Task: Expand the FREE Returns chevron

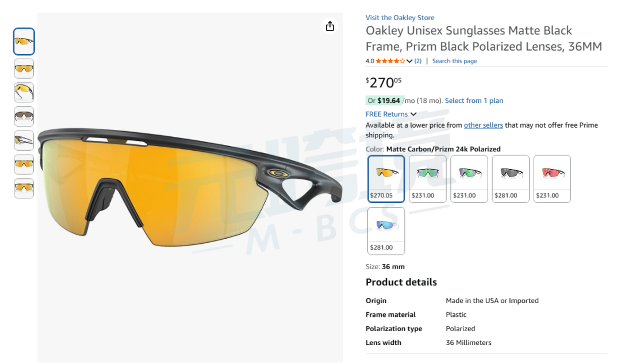Action: tap(413, 114)
